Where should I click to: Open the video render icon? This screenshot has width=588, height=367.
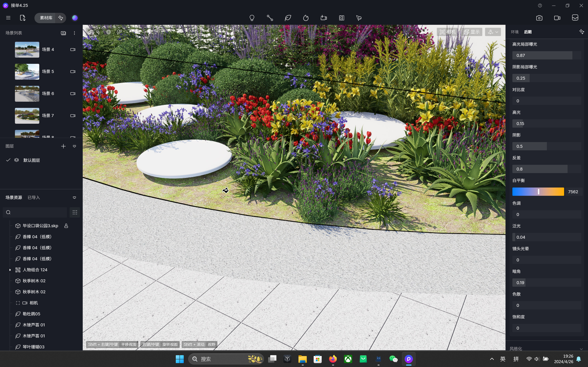point(557,18)
